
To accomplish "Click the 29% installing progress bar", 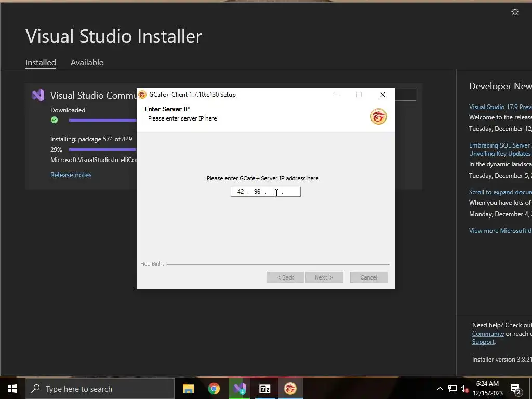I will (x=102, y=149).
